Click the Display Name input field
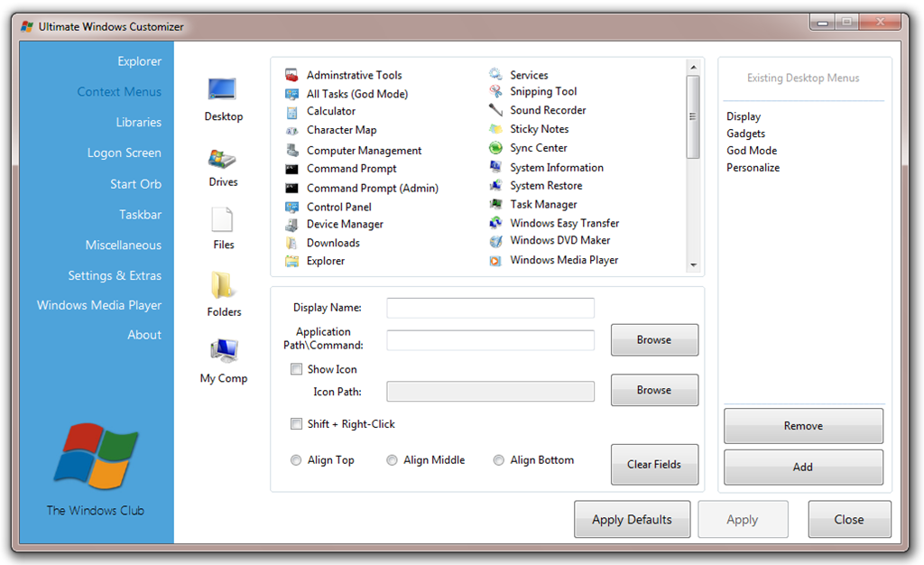This screenshot has width=924, height=565. [x=490, y=308]
